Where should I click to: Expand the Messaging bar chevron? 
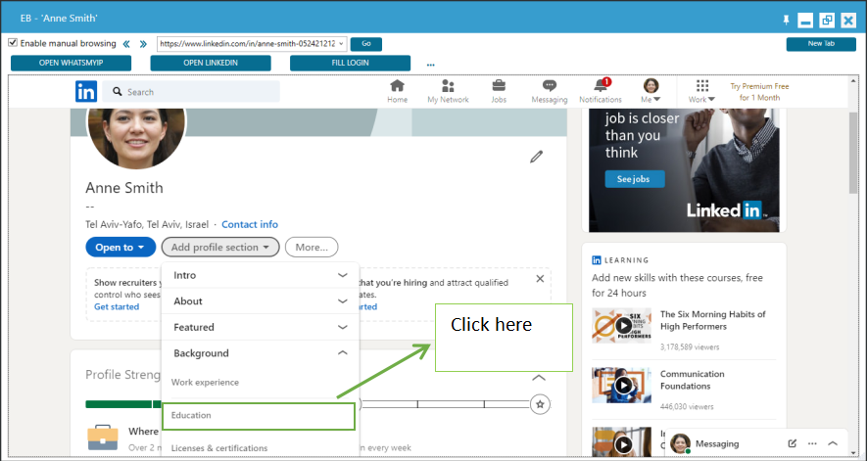pos(833,443)
